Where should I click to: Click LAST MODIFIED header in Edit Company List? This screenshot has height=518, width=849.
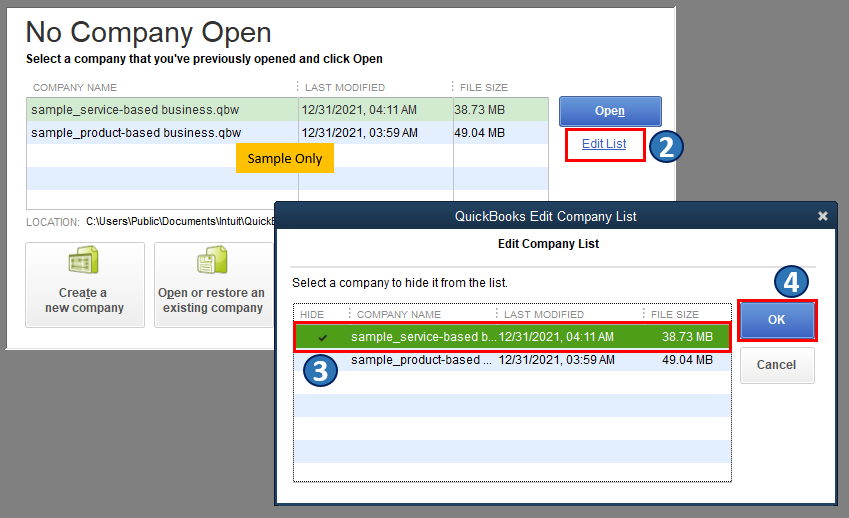(544, 314)
